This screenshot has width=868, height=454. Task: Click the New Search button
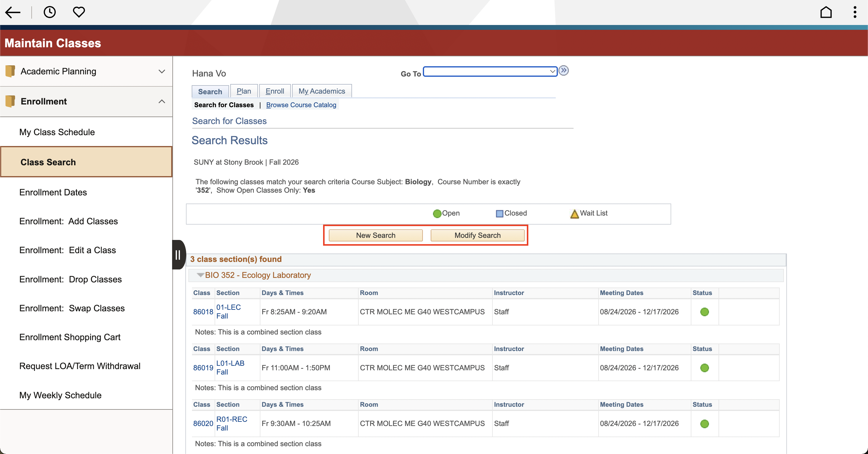[x=375, y=235]
